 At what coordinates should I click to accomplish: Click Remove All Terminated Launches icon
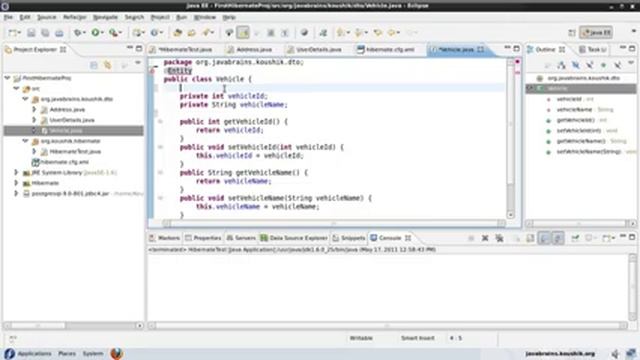(x=499, y=238)
